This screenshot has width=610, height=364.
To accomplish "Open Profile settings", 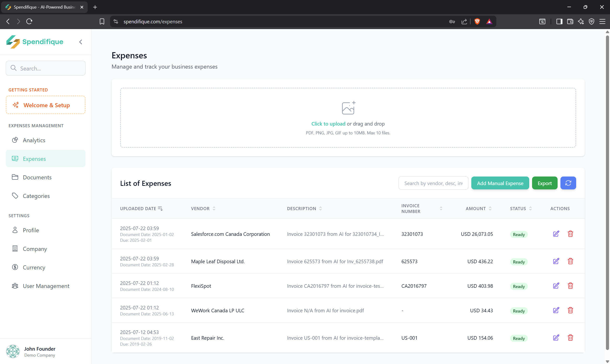I will [31, 230].
